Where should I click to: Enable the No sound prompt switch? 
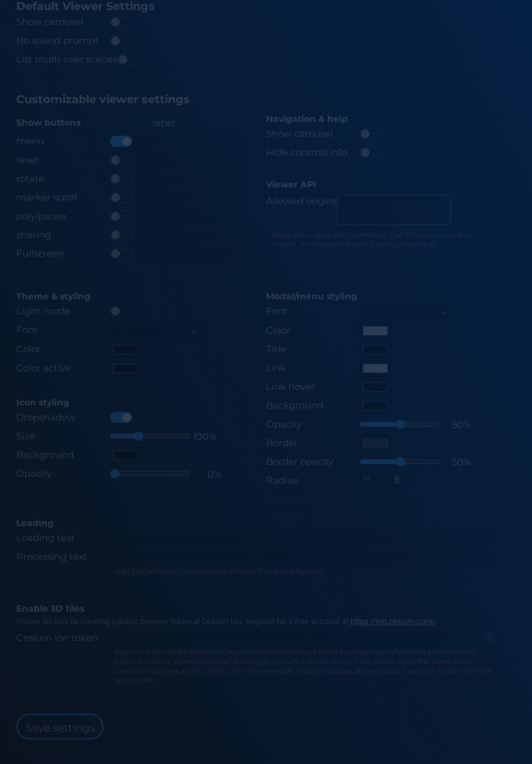tap(121, 41)
